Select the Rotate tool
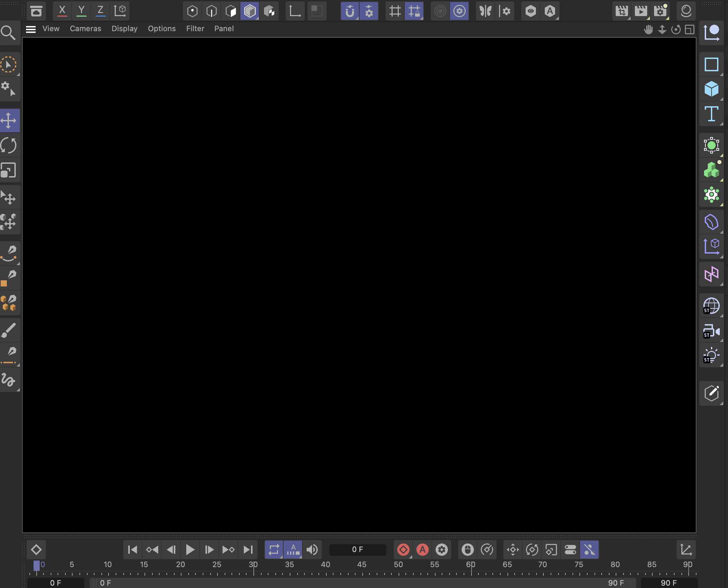Screen dimensions: 728x588 (9, 145)
